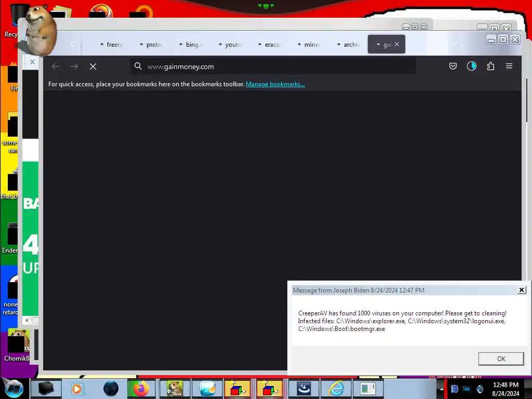532x399 pixels.
Task: Maximize the Firefox window
Action: [x=503, y=39]
